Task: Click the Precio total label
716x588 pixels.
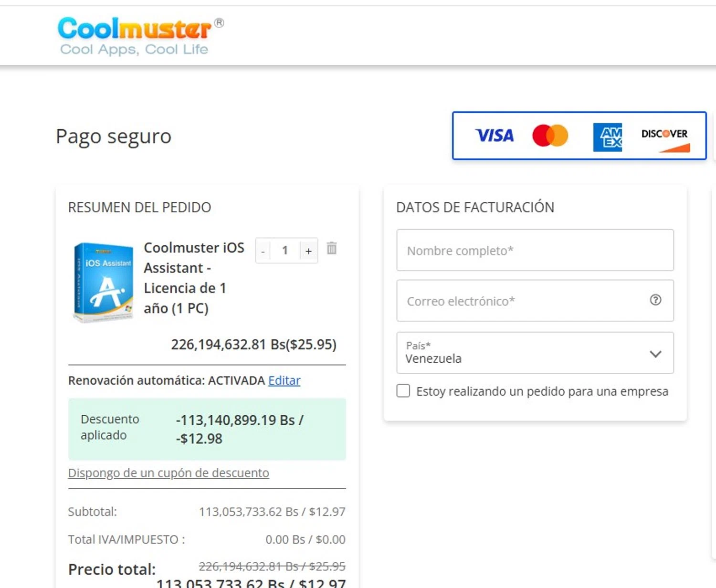Action: 112,569
